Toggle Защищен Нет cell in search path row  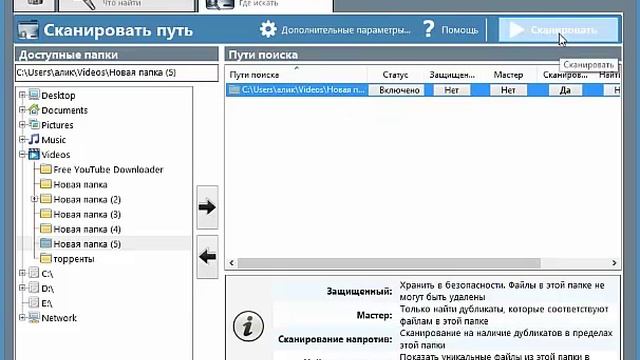click(451, 90)
